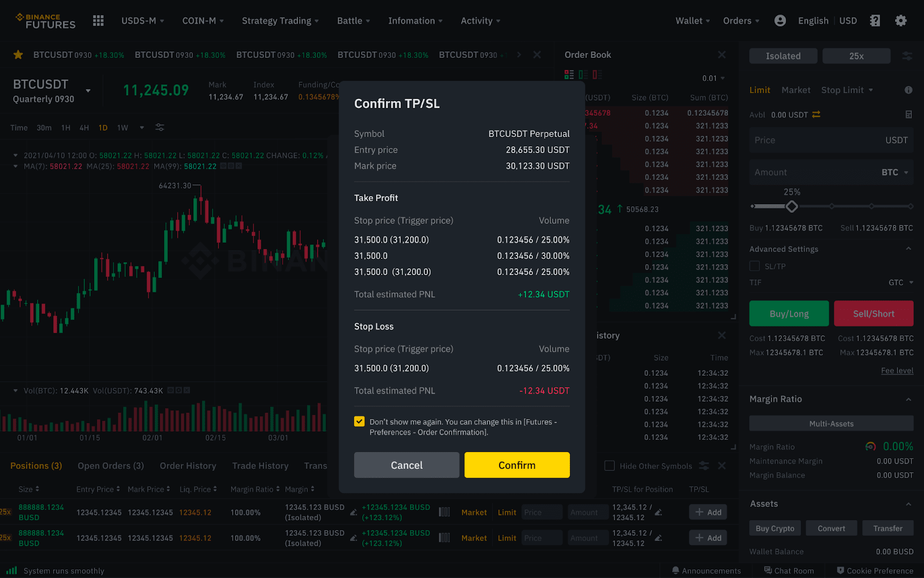Select 1D chart interval
The image size is (924, 578).
pyautogui.click(x=103, y=128)
